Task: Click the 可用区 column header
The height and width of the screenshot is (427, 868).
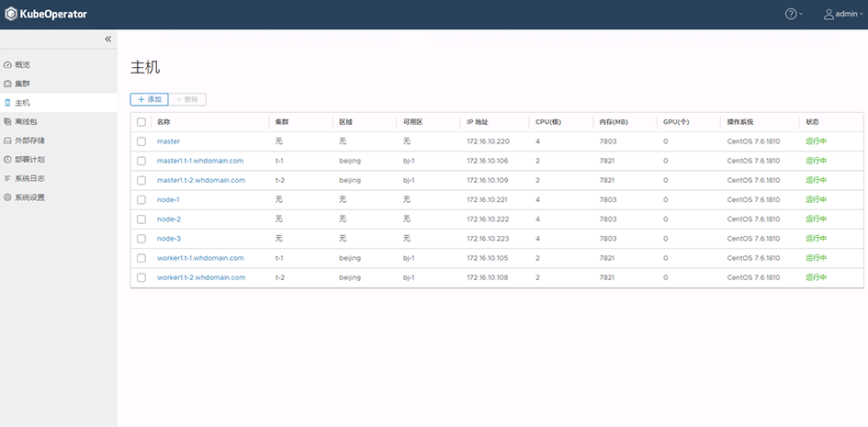Action: (413, 122)
